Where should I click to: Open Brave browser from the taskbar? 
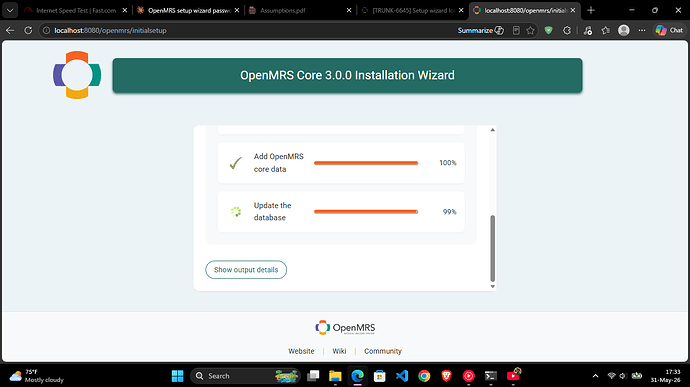click(x=446, y=376)
